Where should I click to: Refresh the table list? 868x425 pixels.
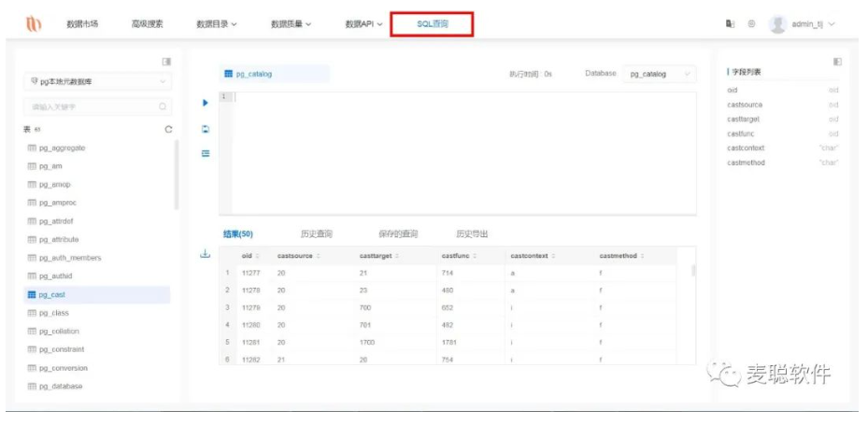point(168,129)
